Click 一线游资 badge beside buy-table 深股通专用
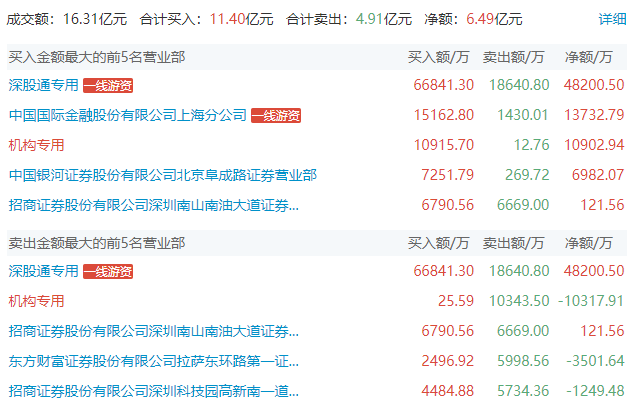Viewport: 634px width, 405px height. pyautogui.click(x=108, y=86)
